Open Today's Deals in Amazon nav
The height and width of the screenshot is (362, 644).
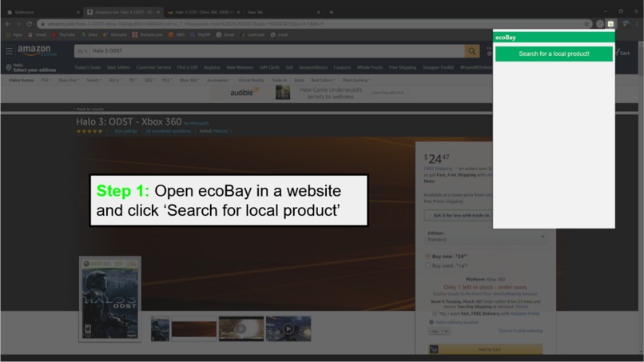[87, 67]
